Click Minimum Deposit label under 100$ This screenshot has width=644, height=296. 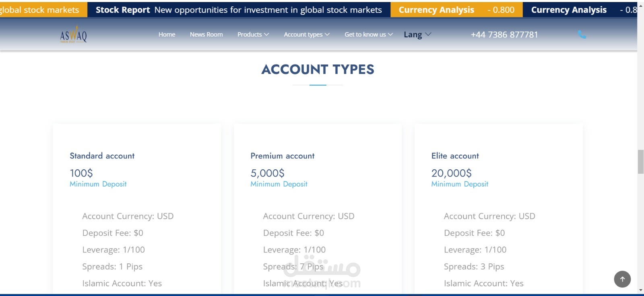pyautogui.click(x=98, y=184)
